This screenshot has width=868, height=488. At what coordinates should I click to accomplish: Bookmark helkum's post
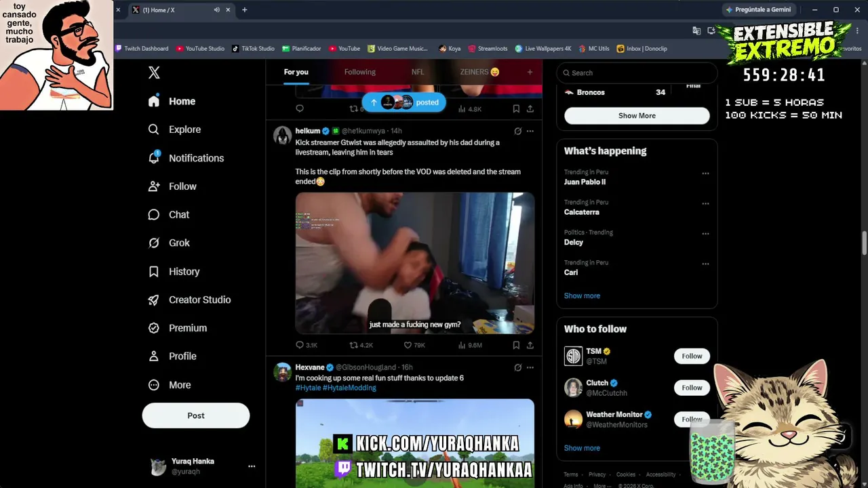[x=516, y=345]
